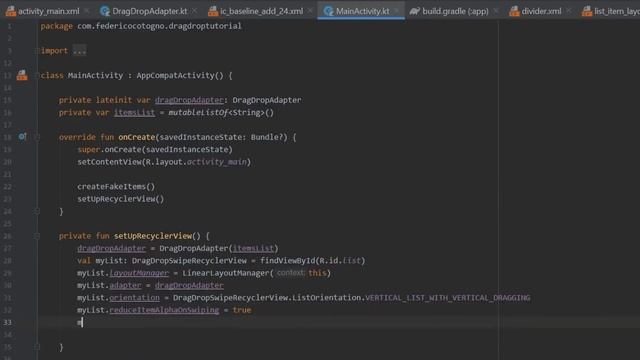Close the activity_main.xml tab
640x360 pixels.
(87, 11)
